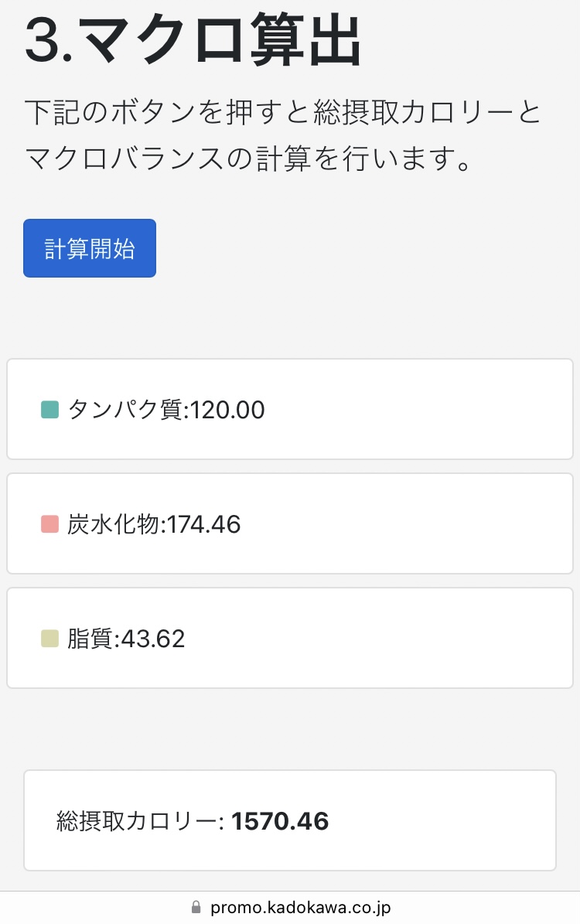Tap the promo.kadokawa.co.jp address bar
Screen dimensions: 580x924
click(290, 908)
